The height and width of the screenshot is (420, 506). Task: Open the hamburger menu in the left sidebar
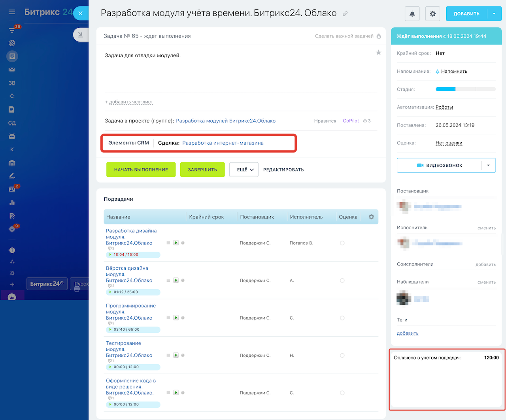point(12,12)
